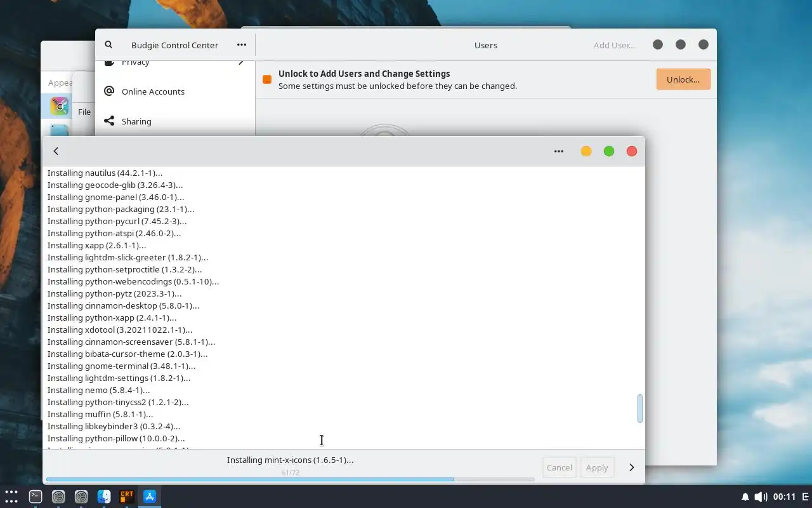
Task: Click 'Budgie Control Center' sidebar title
Action: coord(174,45)
